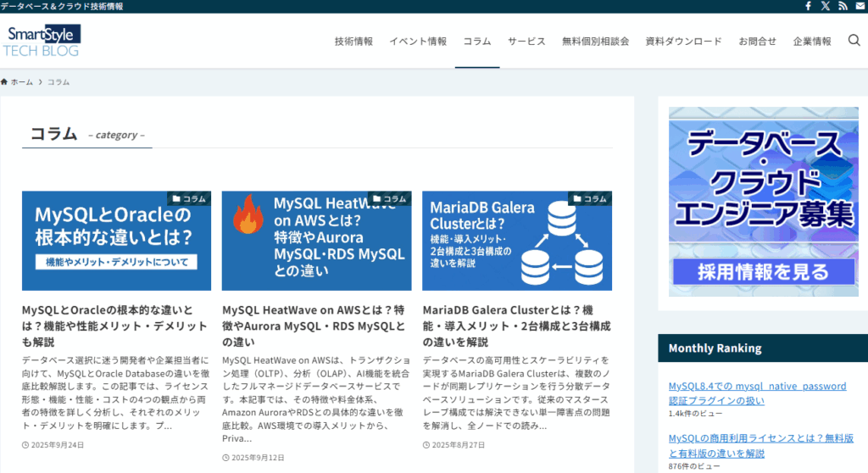Open the Facebook social icon
The height and width of the screenshot is (473, 868).
pyautogui.click(x=808, y=6)
